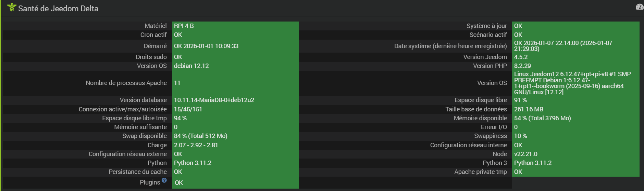
Task: Click the "Swap disponible" 84 % value
Action: point(201,136)
